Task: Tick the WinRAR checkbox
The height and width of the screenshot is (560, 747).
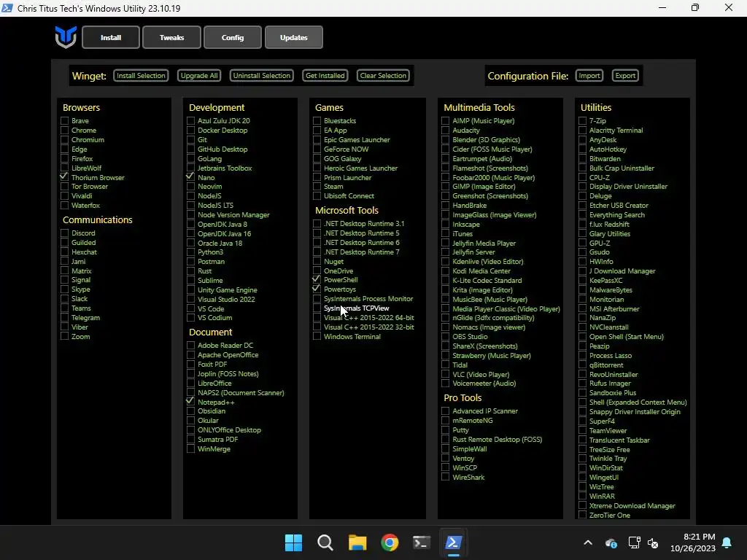Action: 582,496
